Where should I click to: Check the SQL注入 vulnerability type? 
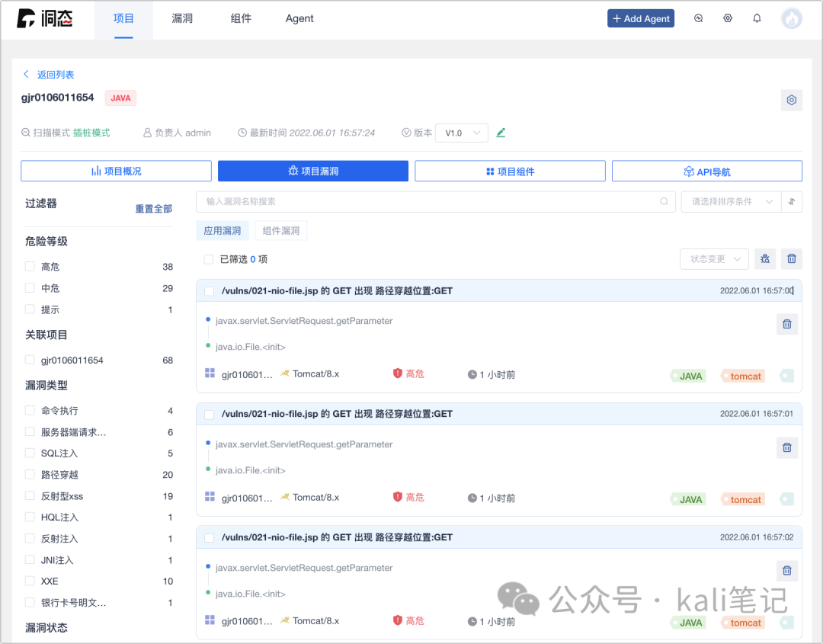[x=30, y=453]
